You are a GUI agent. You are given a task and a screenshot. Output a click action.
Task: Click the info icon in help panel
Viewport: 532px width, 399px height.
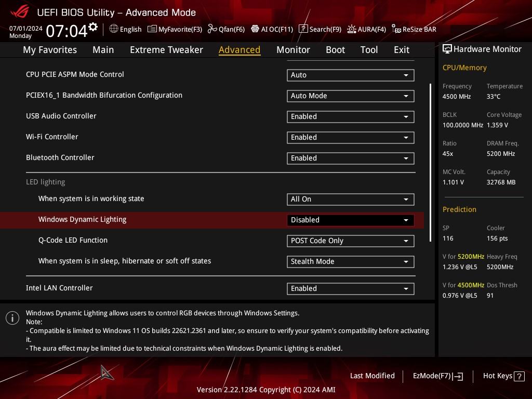pos(12,318)
